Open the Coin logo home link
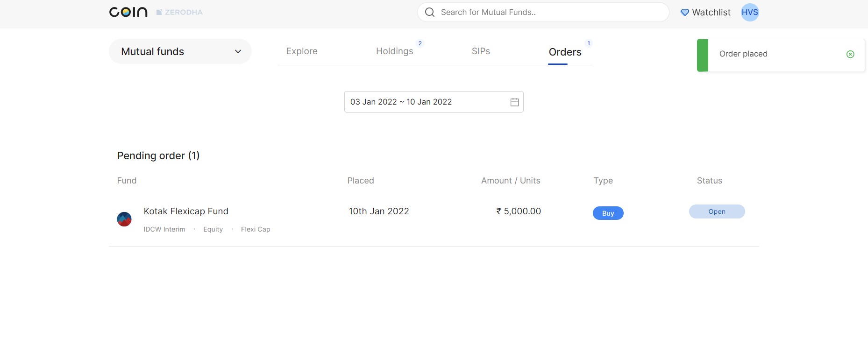The width and height of the screenshot is (868, 338). [128, 12]
